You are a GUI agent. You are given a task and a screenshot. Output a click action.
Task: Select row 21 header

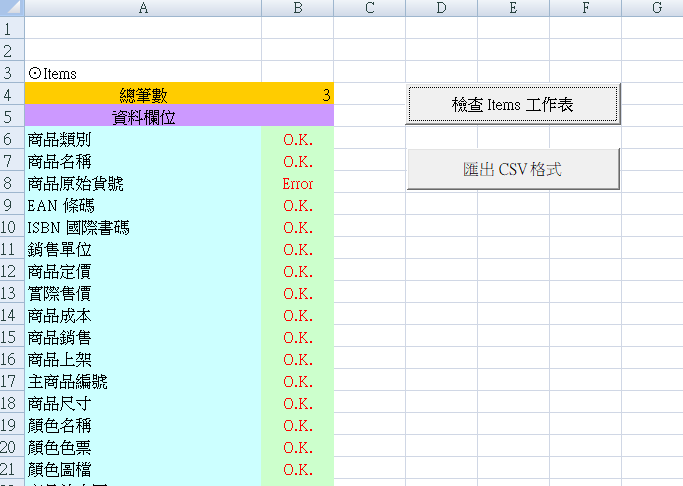tap(12, 468)
